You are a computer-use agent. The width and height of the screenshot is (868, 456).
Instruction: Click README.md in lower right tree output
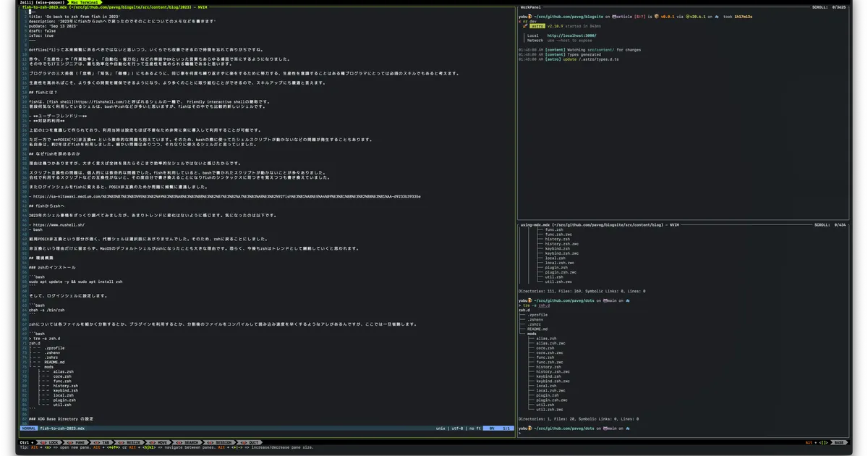pos(538,329)
